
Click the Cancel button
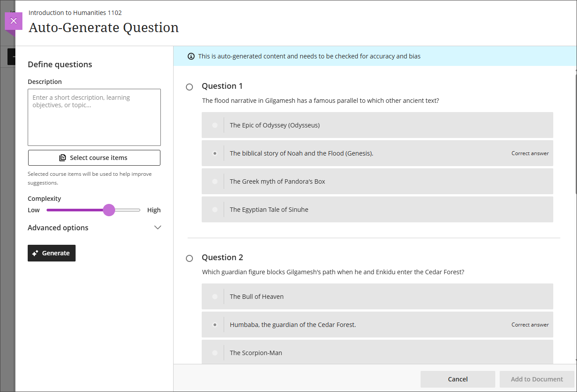[x=457, y=379]
